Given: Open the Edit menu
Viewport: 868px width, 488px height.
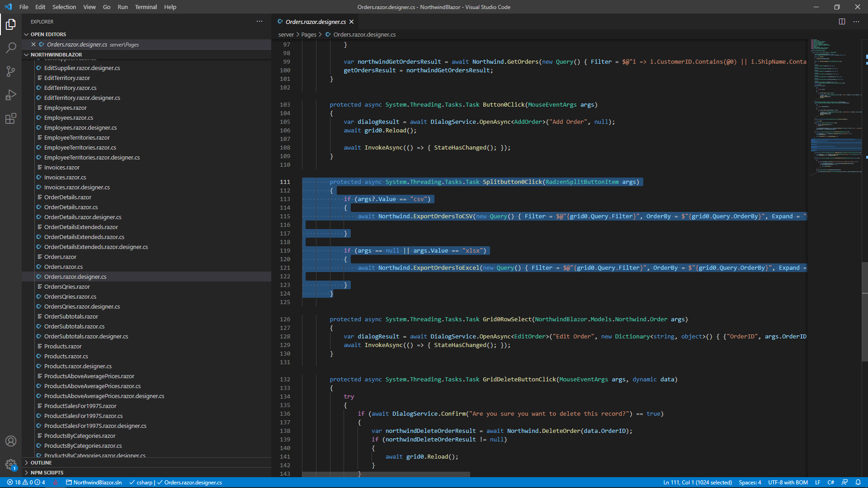Looking at the screenshot, I should [x=40, y=7].
